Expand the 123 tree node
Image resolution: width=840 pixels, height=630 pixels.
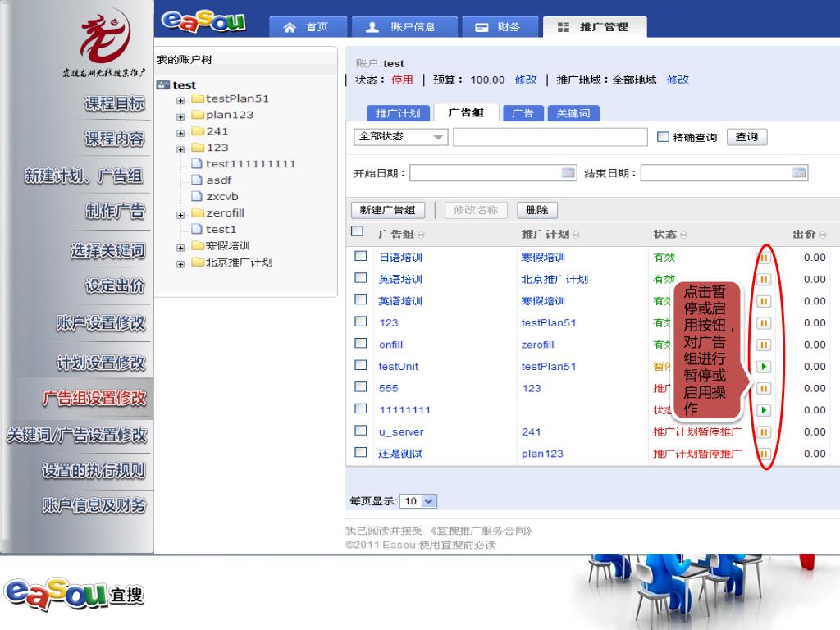180,149
